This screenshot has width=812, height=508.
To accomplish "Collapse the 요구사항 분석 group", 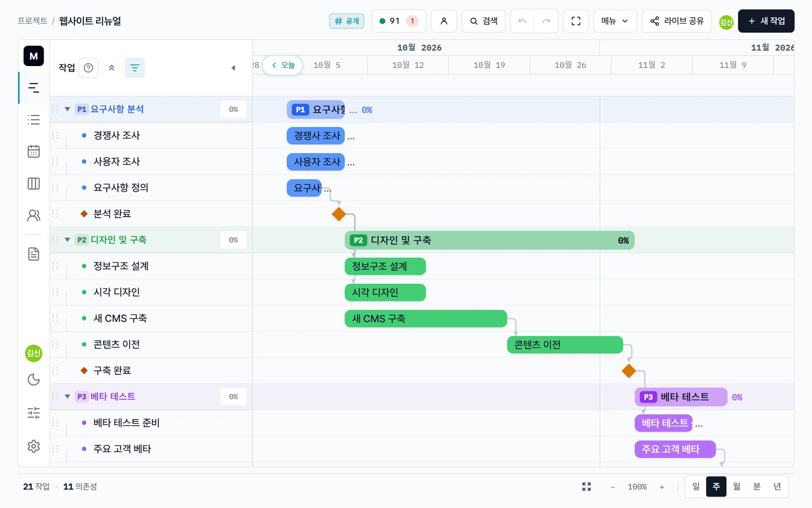I will (x=67, y=109).
